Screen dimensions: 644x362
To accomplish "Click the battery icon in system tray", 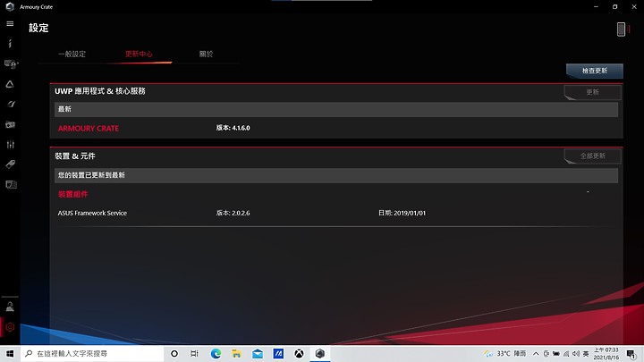I will (x=556, y=353).
